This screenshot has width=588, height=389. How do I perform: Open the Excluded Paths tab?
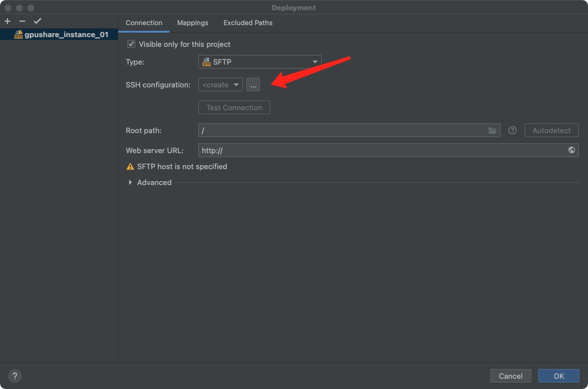click(247, 23)
